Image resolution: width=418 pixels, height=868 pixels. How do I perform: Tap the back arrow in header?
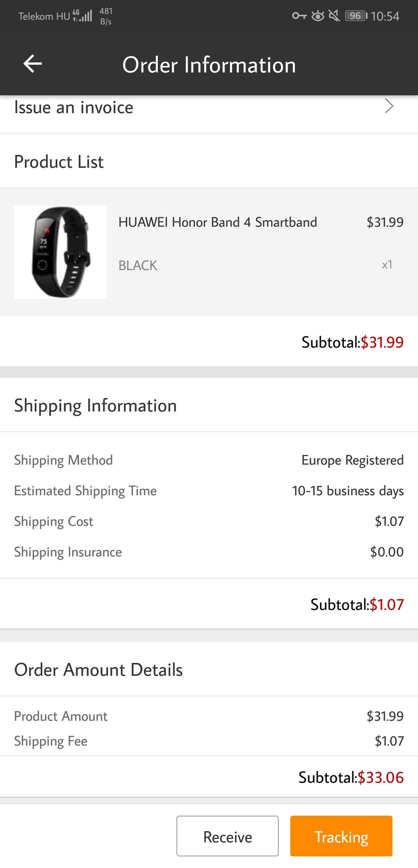33,64
